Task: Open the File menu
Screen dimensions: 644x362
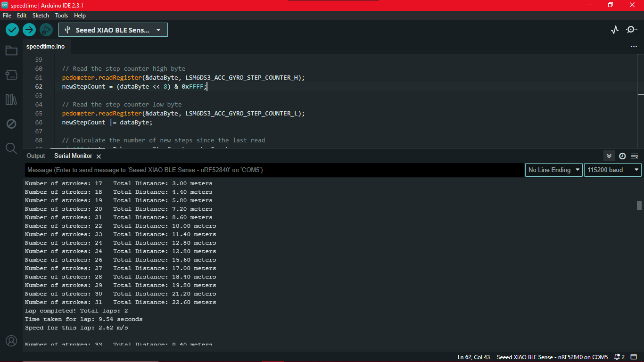Action: coord(7,16)
